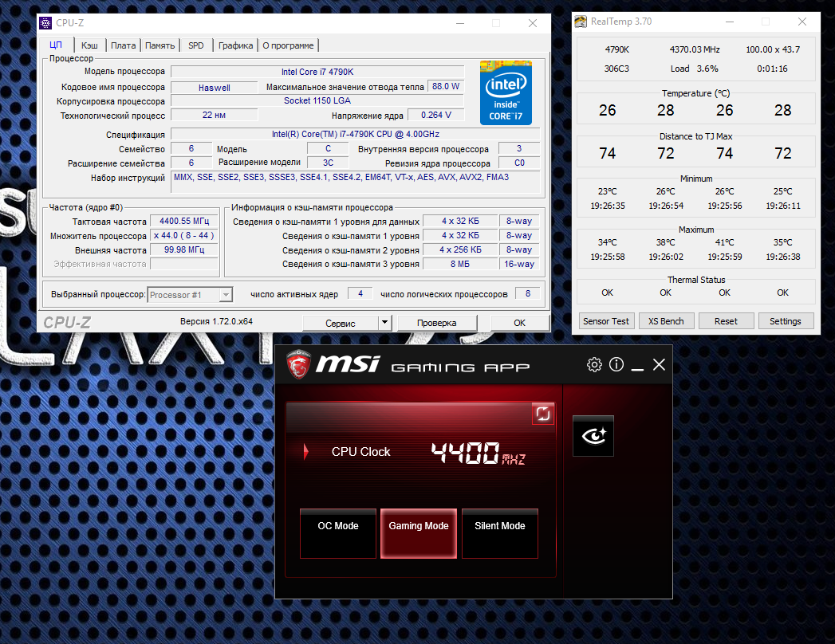
Task: Open the Графика tab in CPU-Z
Action: pyautogui.click(x=235, y=45)
